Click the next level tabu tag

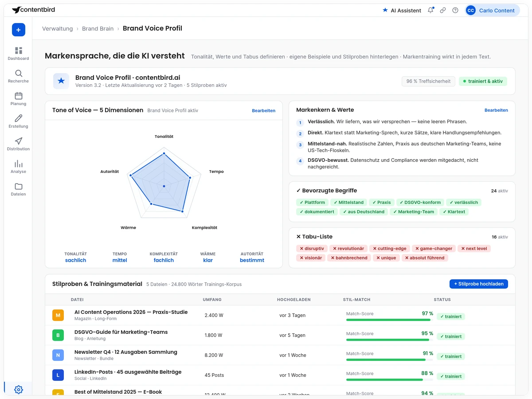[474, 248]
